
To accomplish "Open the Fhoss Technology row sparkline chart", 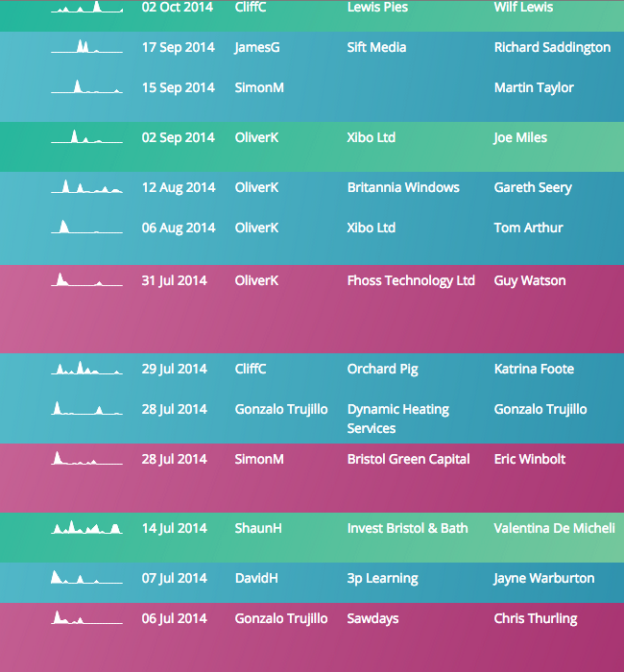I will pos(86,280).
